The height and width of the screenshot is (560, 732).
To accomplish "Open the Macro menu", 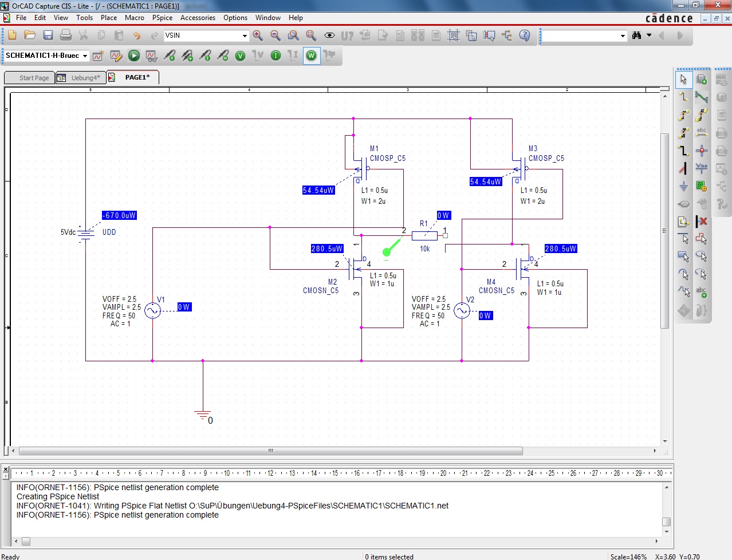I will point(135,18).
